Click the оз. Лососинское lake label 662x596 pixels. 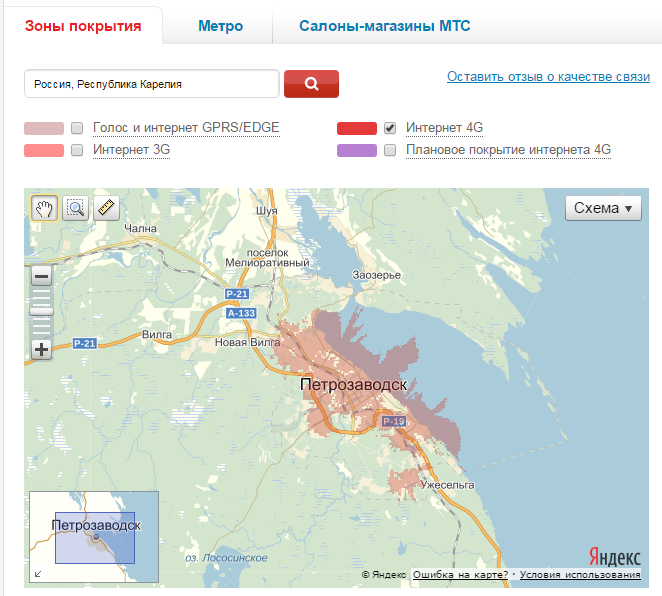[x=226, y=558]
